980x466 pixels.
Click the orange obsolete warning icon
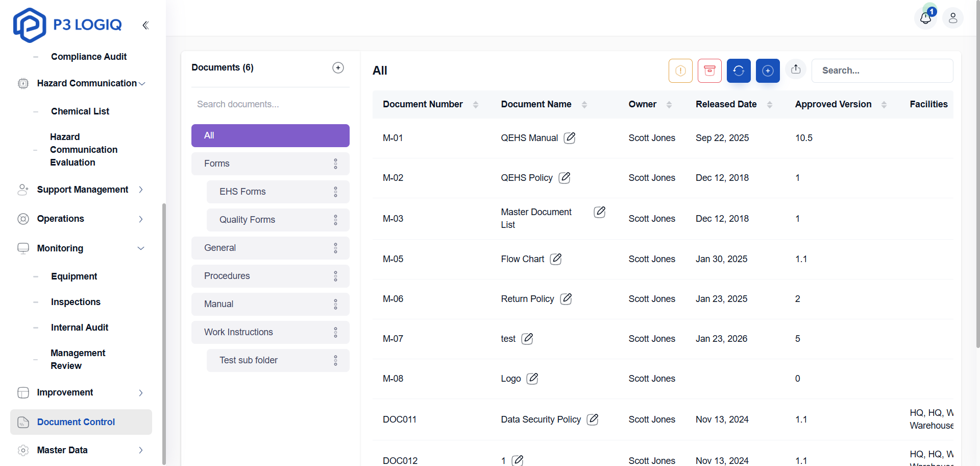pos(680,71)
